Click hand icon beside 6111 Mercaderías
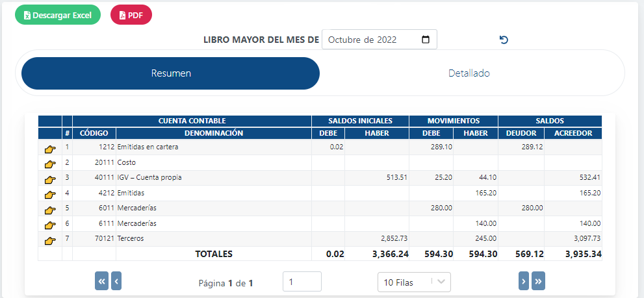 pyautogui.click(x=49, y=225)
